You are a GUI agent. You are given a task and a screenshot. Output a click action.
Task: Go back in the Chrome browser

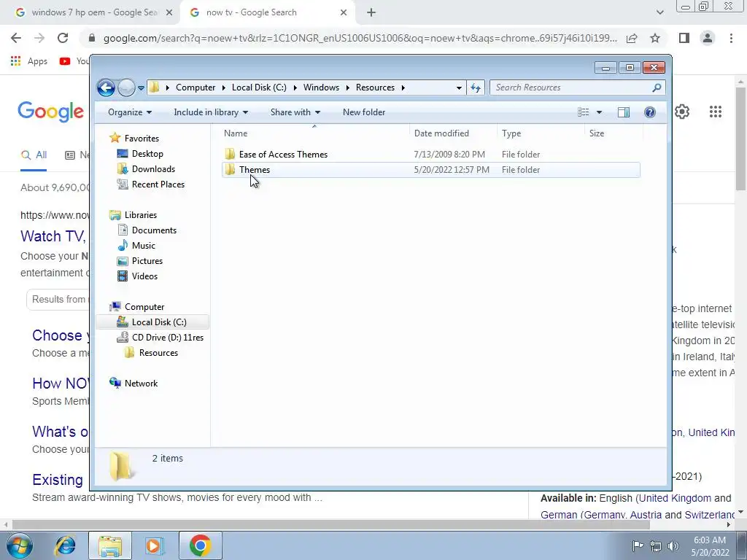(16, 38)
